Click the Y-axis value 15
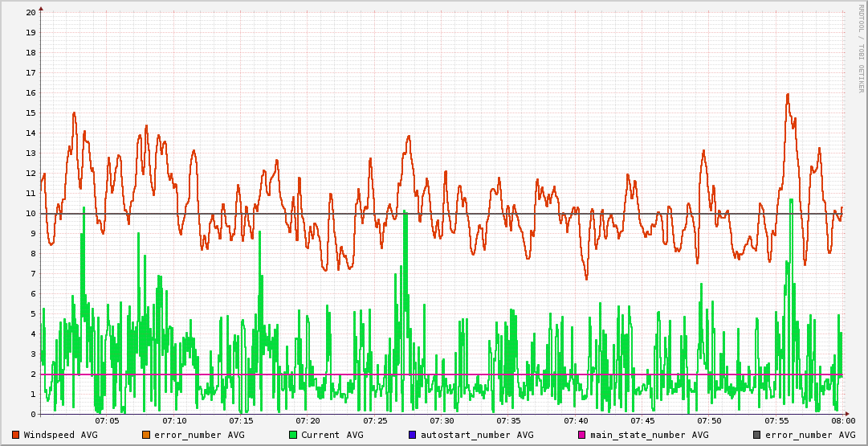Screen dimensions: 868x446 (x=31, y=113)
